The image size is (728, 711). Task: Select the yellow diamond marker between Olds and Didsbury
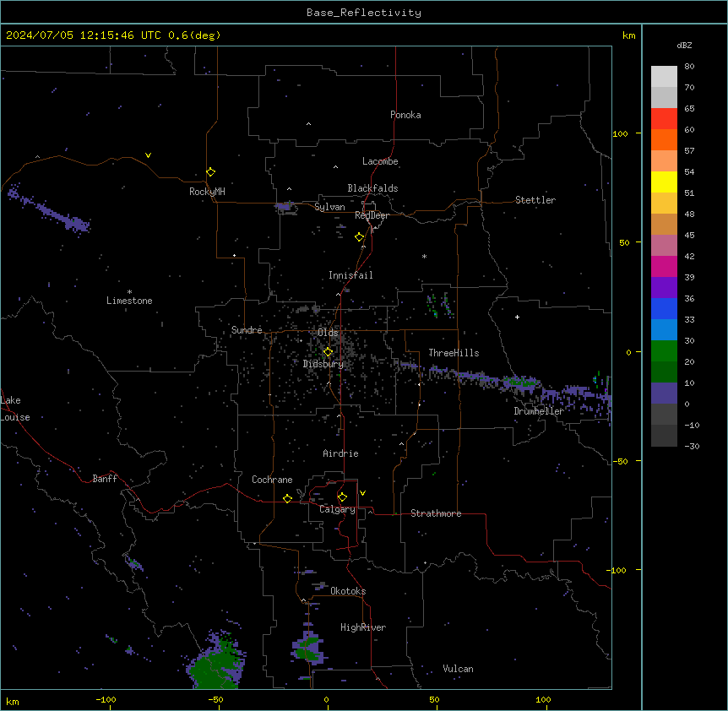(328, 352)
